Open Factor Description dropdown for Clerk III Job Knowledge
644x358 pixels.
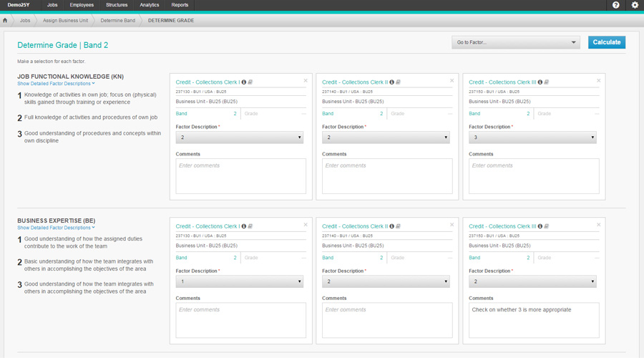[532, 137]
